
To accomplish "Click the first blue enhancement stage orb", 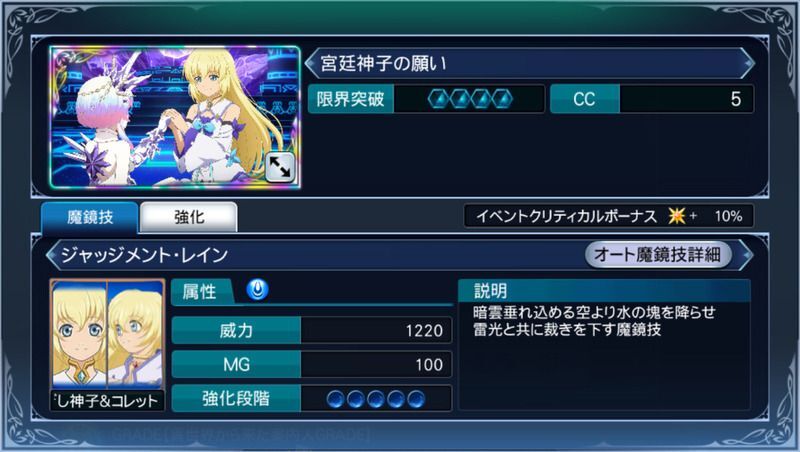I will coord(336,399).
